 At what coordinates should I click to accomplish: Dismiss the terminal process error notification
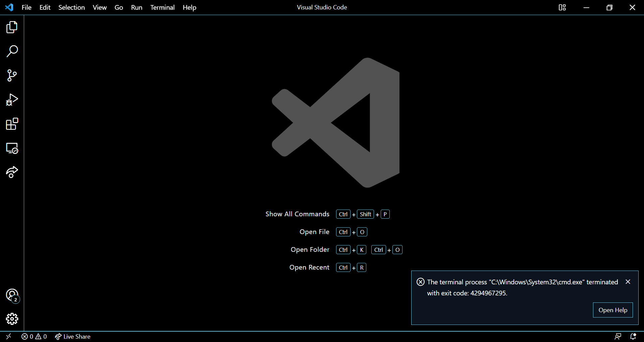628,282
